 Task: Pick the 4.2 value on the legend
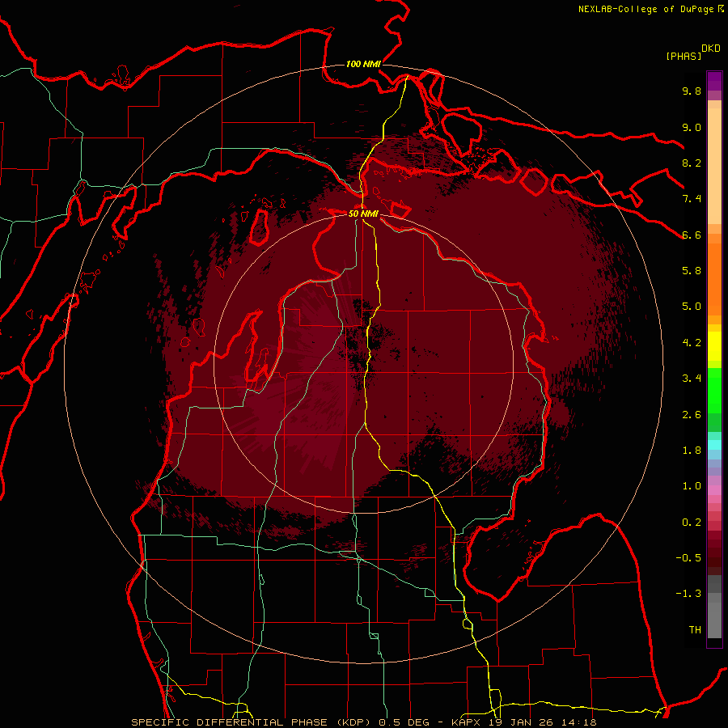point(692,343)
